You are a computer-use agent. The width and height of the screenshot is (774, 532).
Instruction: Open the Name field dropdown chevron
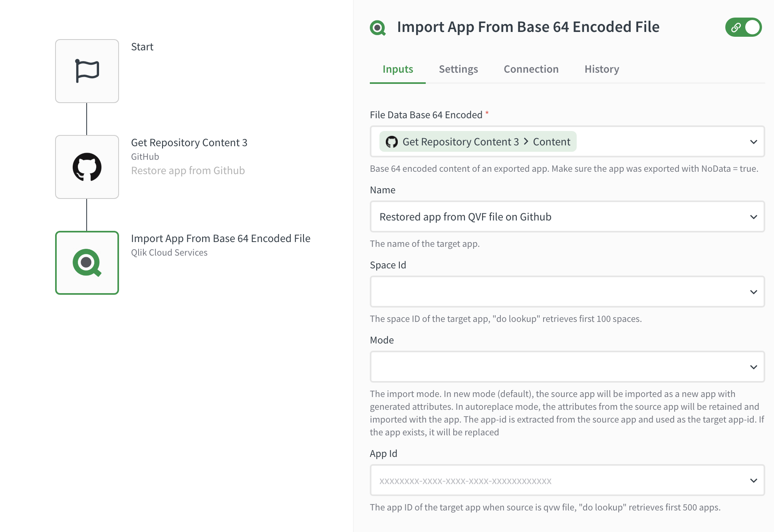point(753,216)
